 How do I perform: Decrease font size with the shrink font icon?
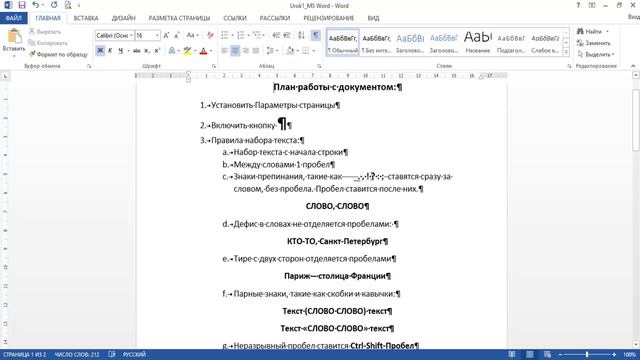tap(176, 36)
